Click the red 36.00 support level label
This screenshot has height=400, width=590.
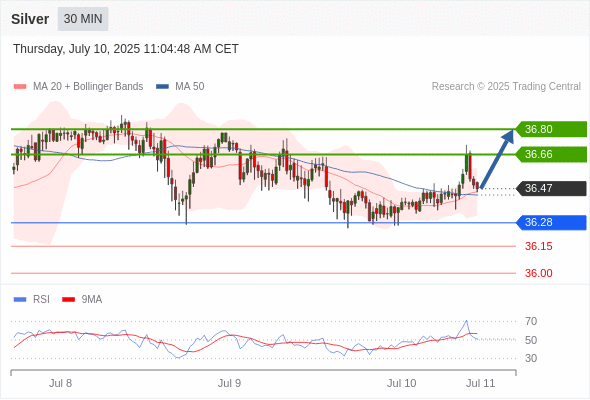coord(539,273)
